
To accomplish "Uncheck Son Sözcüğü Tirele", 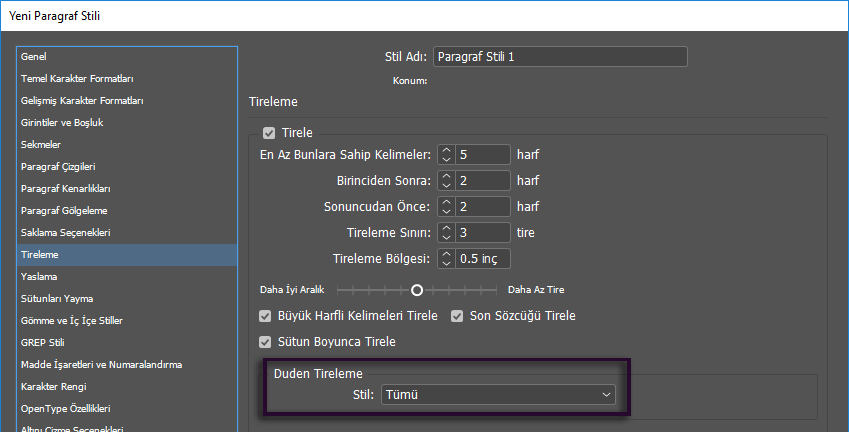I will [x=457, y=316].
